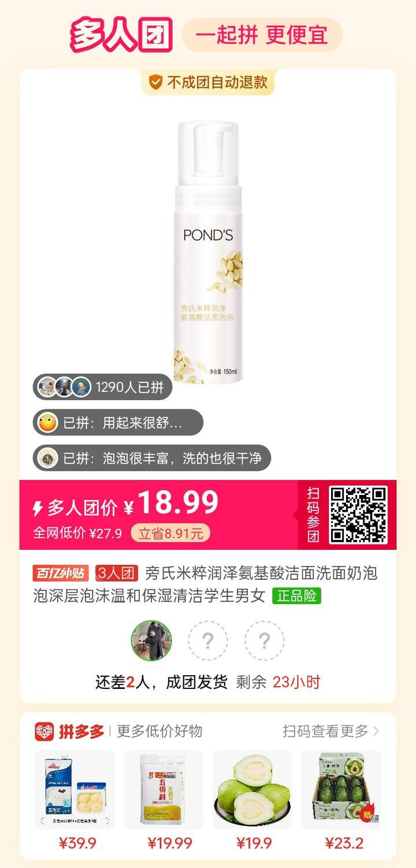
Task: Click the QR code to join group
Action: click(x=358, y=515)
